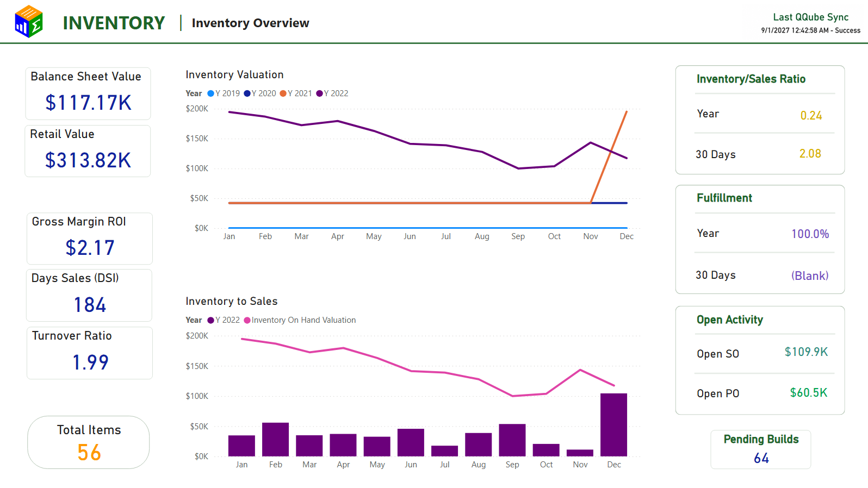Screen dimensions: 868x488
Task: Select the 0.24 yearly inventory/sales ratio
Action: [811, 116]
